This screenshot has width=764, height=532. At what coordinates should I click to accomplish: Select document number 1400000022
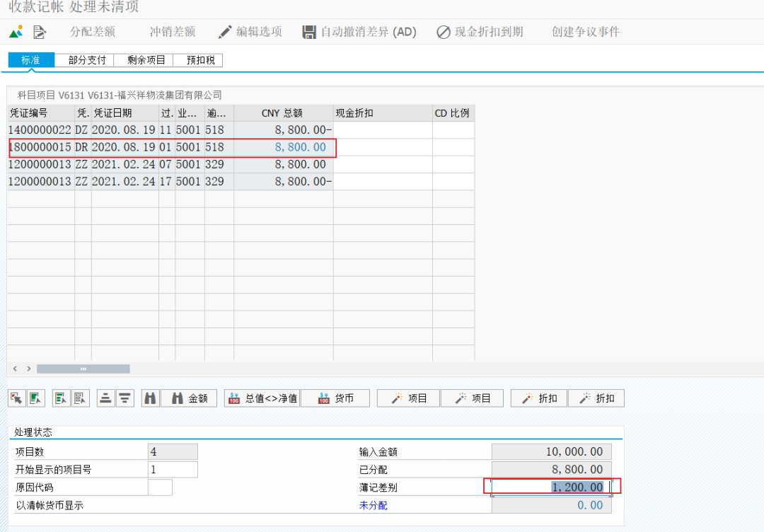(x=40, y=130)
